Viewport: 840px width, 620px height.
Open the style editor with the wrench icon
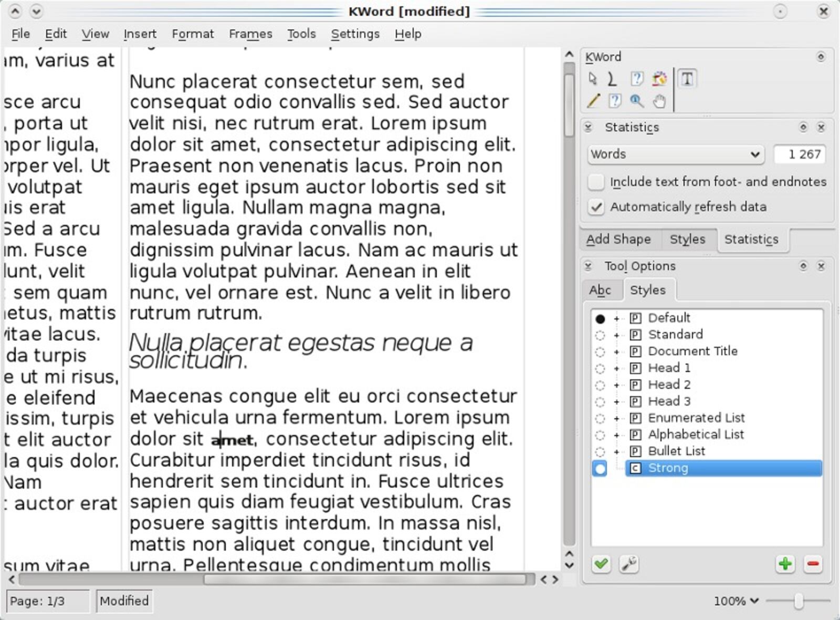coord(628,564)
